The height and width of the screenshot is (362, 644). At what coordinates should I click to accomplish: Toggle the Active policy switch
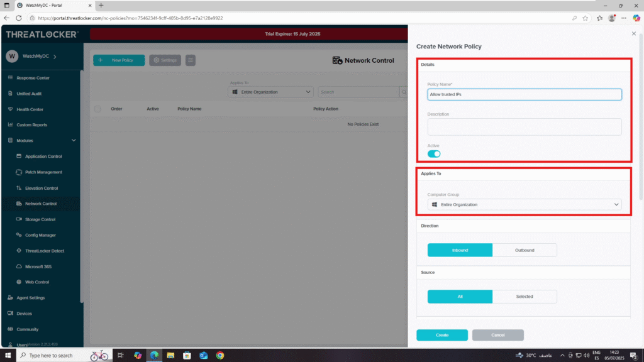pyautogui.click(x=434, y=154)
